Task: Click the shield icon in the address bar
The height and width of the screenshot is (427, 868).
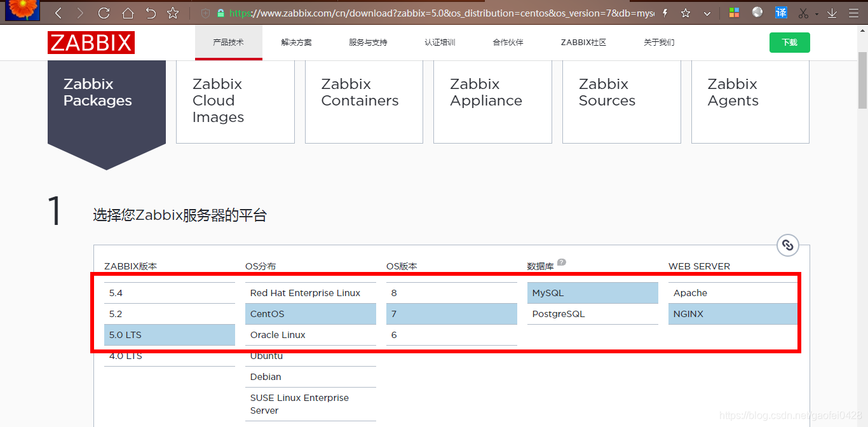Action: (205, 13)
